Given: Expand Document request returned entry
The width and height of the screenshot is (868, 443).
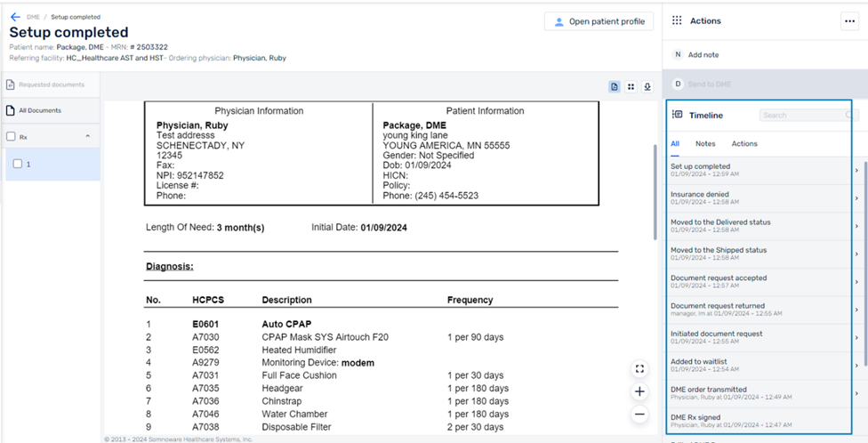Looking at the screenshot, I should pos(856,310).
